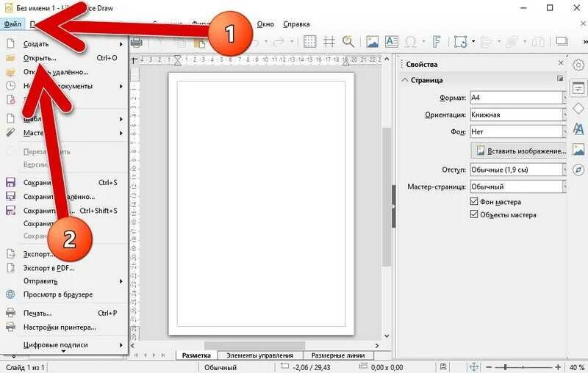Open the Shapes deck diamond icon
Image resolution: width=588 pixels, height=373 pixels.
pyautogui.click(x=578, y=109)
